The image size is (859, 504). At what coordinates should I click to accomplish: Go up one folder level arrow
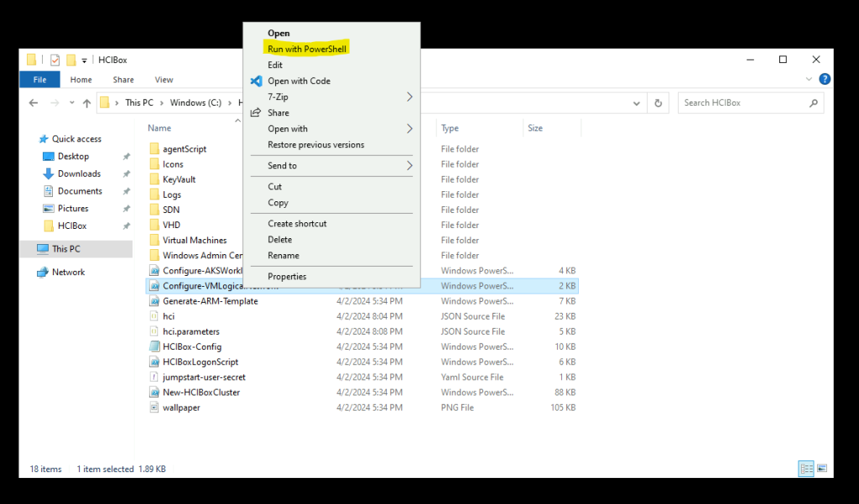[x=86, y=103]
